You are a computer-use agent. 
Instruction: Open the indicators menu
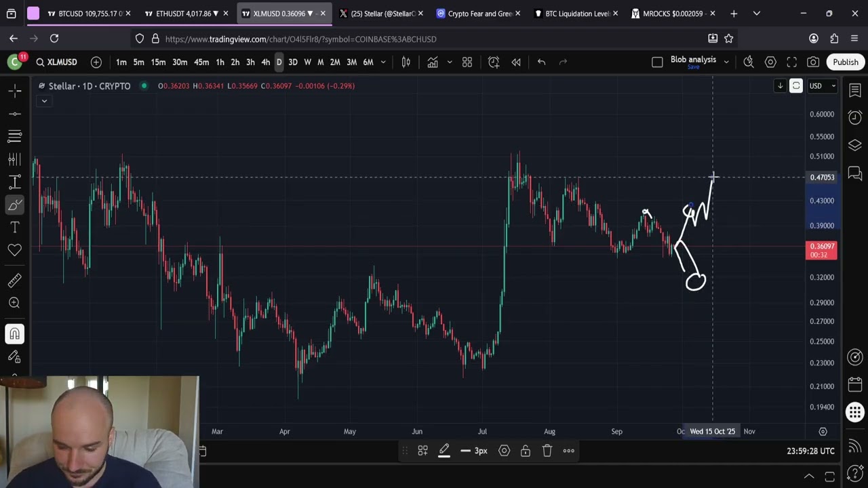pyautogui.click(x=433, y=62)
